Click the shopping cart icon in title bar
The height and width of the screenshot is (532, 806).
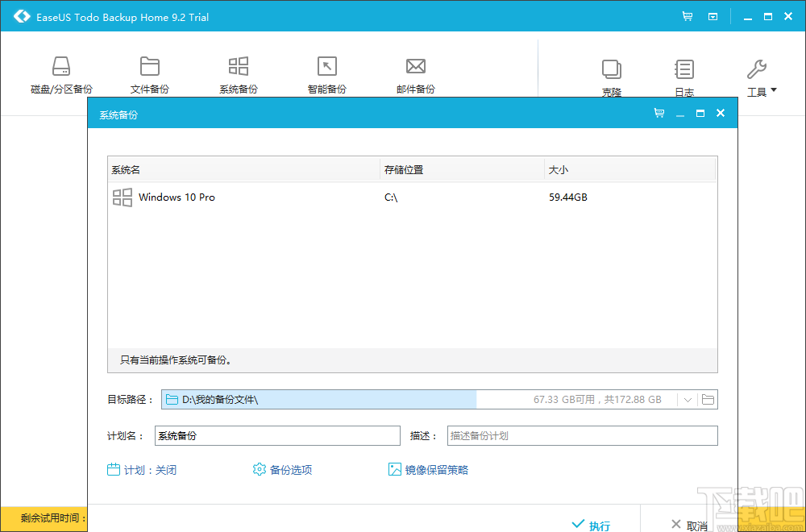[x=687, y=15]
